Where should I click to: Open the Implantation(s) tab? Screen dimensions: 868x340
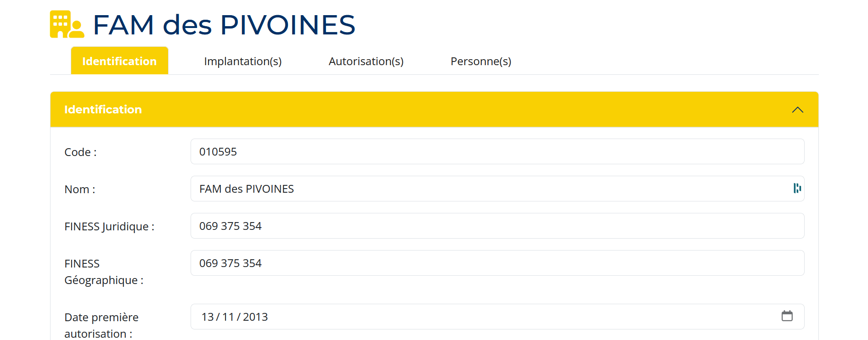click(x=242, y=61)
